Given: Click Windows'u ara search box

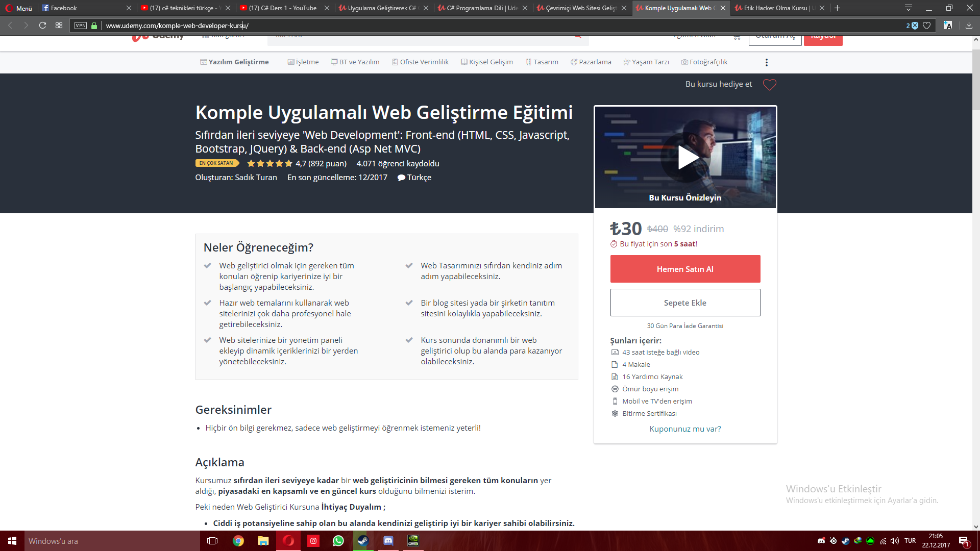Looking at the screenshot, I should pos(112,541).
